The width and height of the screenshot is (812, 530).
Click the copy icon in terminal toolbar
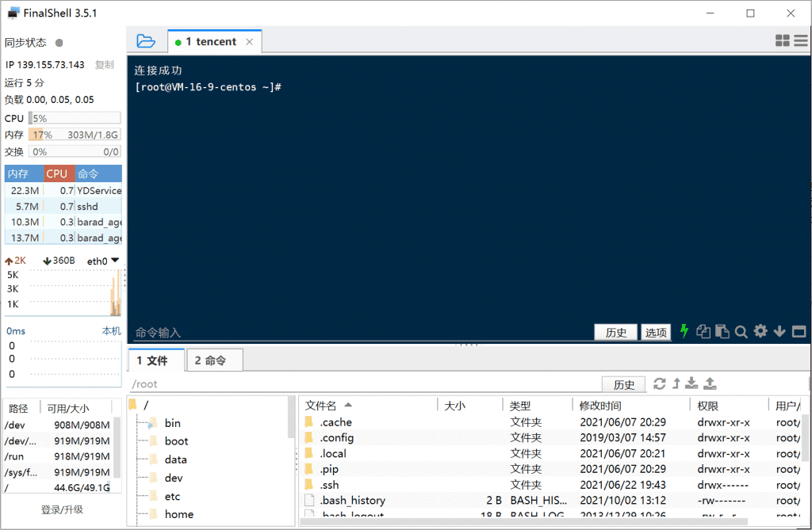[703, 332]
